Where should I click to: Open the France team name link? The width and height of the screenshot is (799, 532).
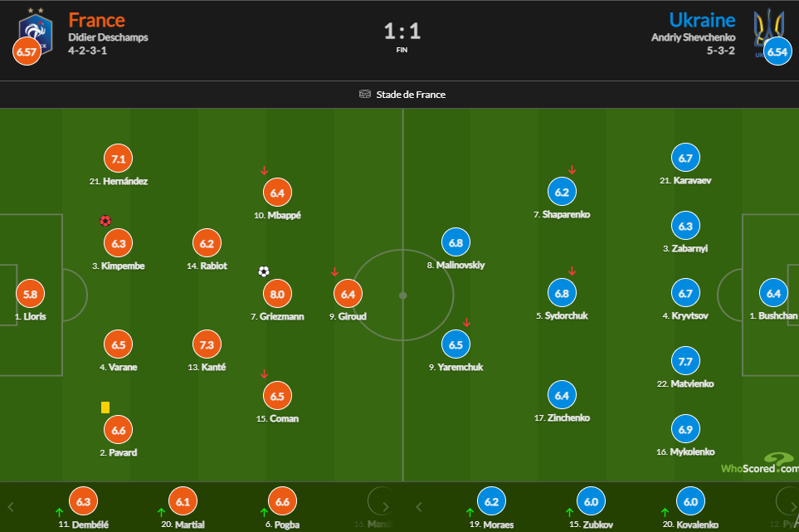coord(96,20)
